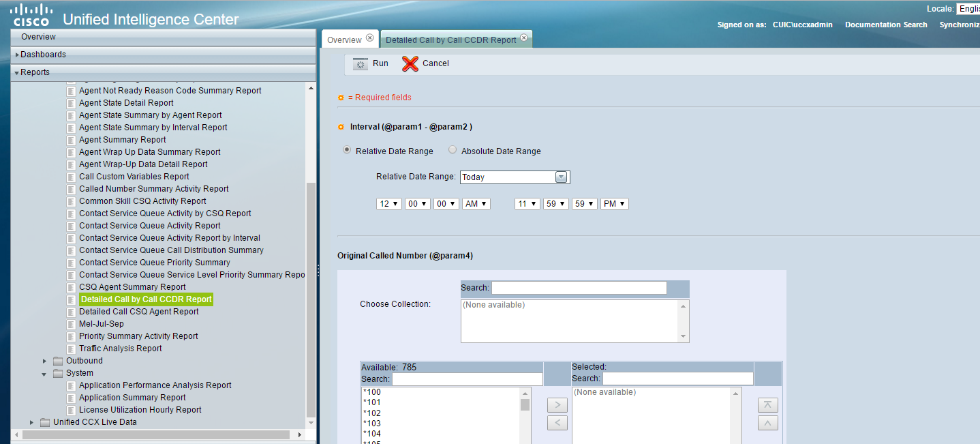Click the Run report icon
980x444 pixels.
click(360, 64)
